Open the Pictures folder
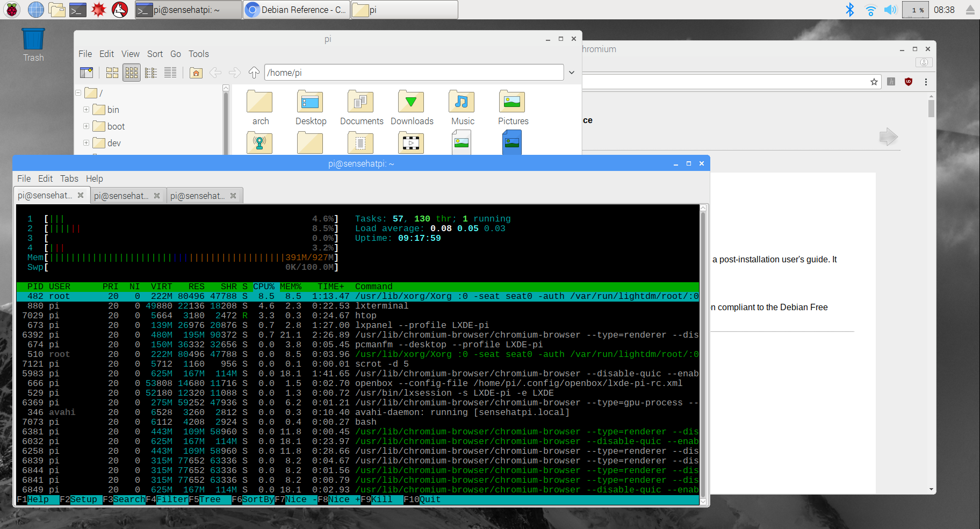The image size is (980, 529). coord(513,108)
